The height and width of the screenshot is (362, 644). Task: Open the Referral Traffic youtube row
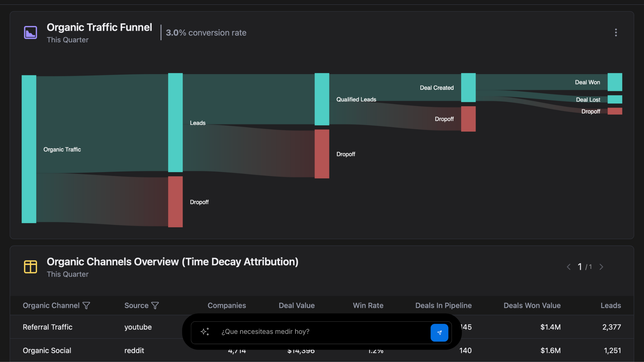point(48,327)
